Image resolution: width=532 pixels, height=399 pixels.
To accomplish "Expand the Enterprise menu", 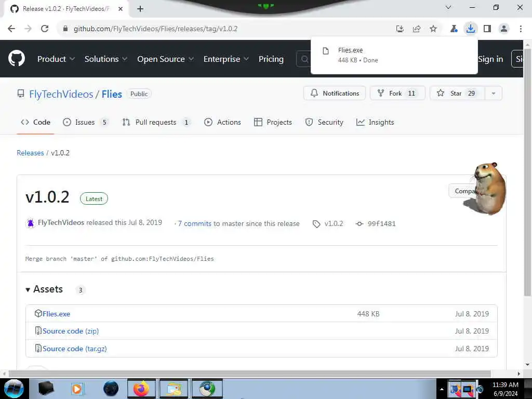I will point(226,59).
